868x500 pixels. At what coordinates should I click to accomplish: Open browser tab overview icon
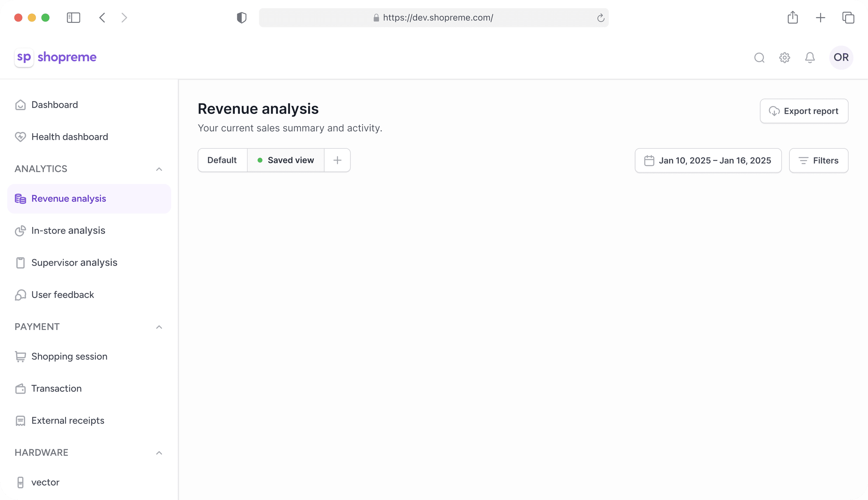coord(848,18)
